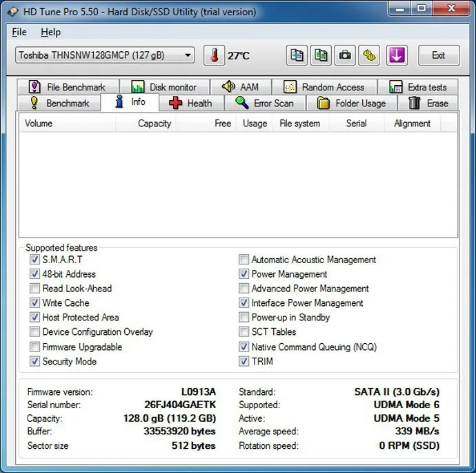Switch to the Random Access tab
The width and height of the screenshot is (476, 473).
tap(324, 87)
